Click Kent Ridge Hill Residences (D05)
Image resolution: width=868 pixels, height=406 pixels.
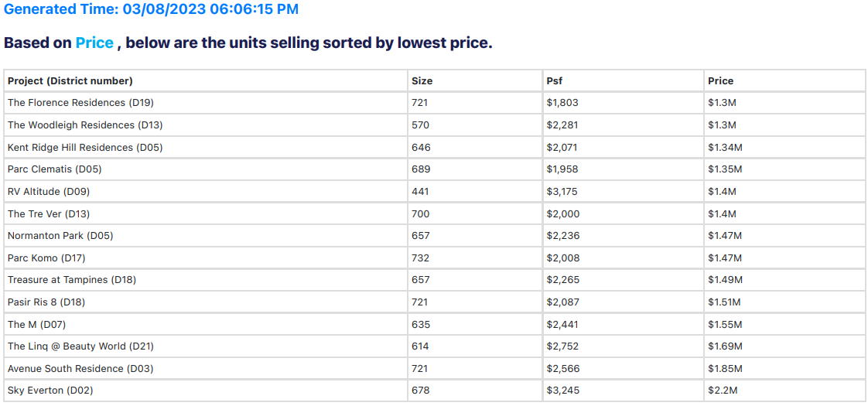[x=85, y=148]
